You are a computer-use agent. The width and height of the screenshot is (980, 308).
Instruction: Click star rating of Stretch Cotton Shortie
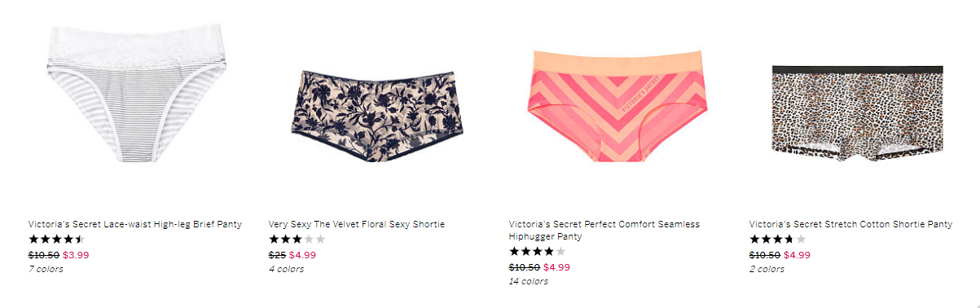[777, 240]
